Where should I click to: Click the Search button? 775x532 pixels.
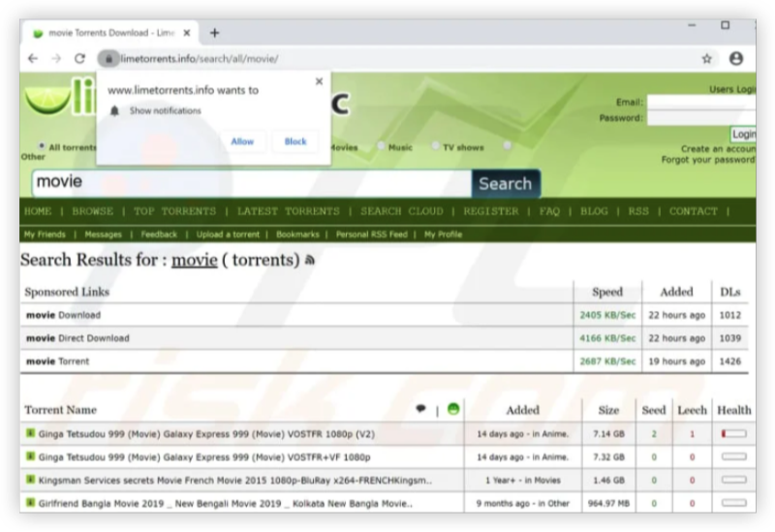tap(506, 183)
